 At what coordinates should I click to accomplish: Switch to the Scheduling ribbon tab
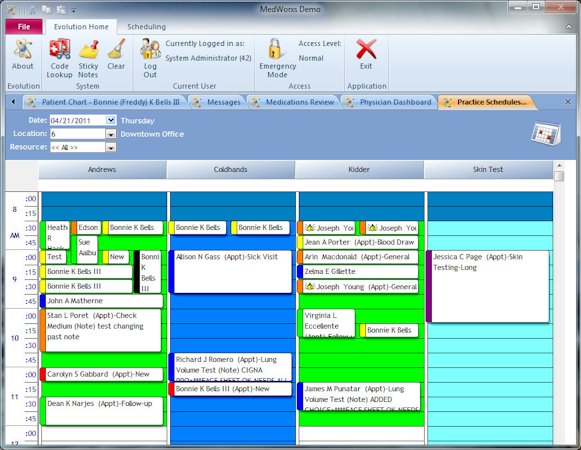point(147,27)
